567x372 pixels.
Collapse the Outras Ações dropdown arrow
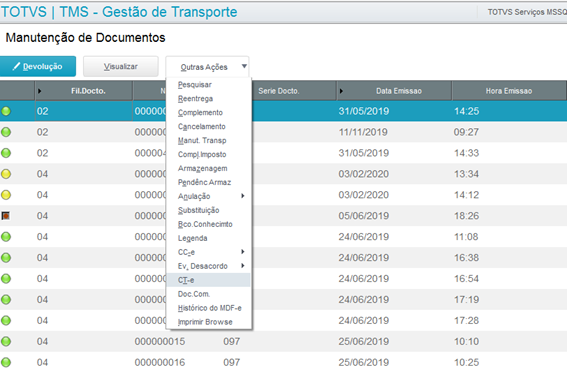[x=244, y=66]
